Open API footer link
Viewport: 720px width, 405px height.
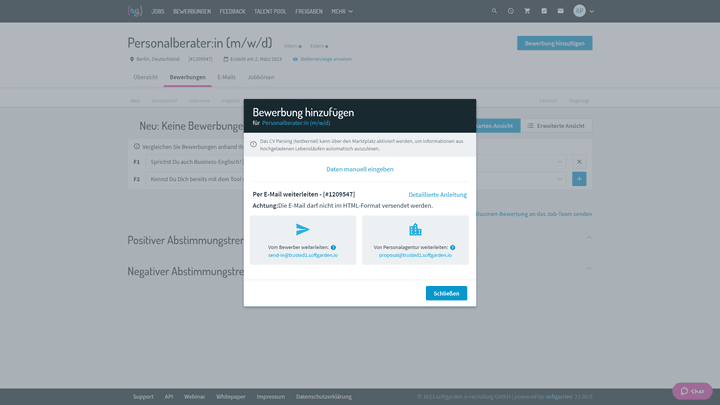click(169, 397)
